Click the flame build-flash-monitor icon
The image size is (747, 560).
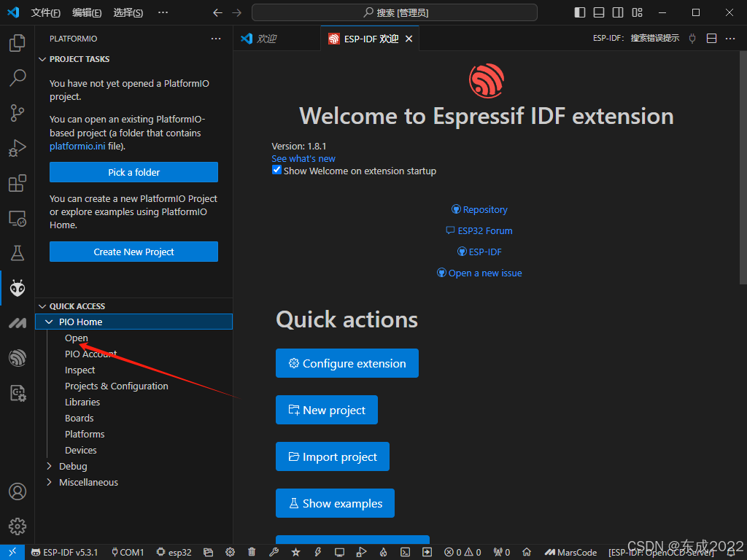384,552
